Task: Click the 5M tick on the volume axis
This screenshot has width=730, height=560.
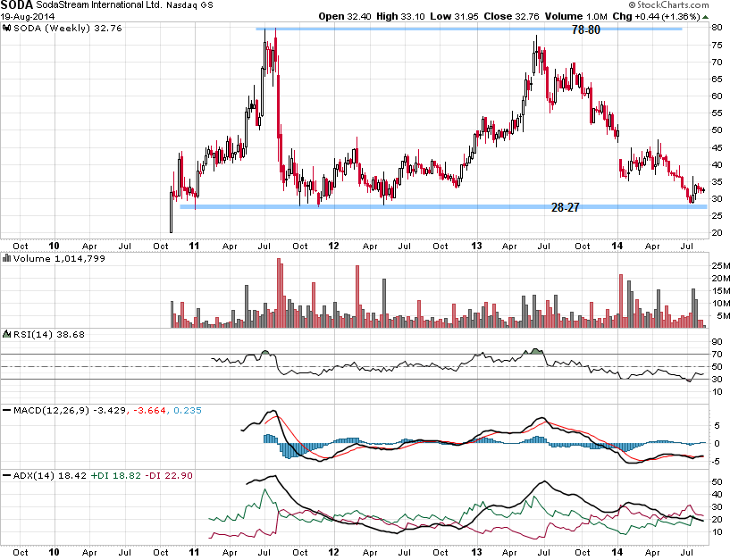Action: tap(723, 316)
